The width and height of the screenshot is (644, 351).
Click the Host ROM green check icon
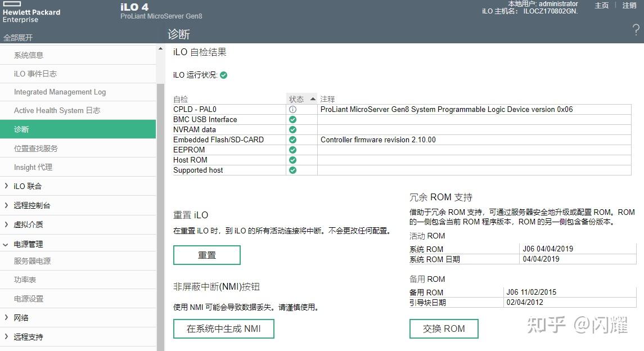[x=293, y=160]
